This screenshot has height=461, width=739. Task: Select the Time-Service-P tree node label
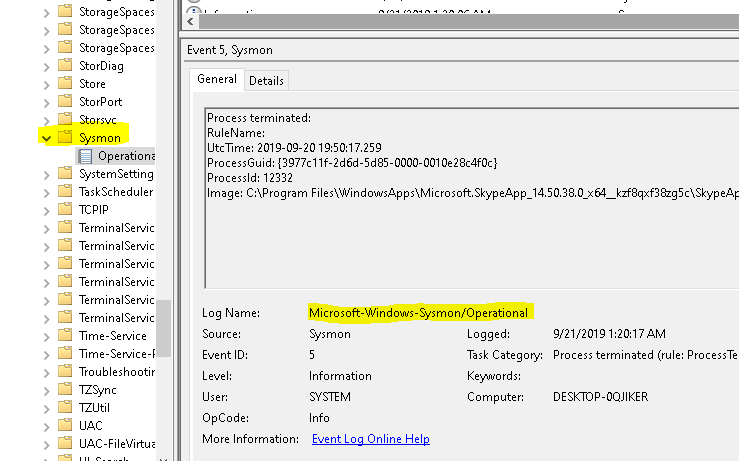click(116, 354)
